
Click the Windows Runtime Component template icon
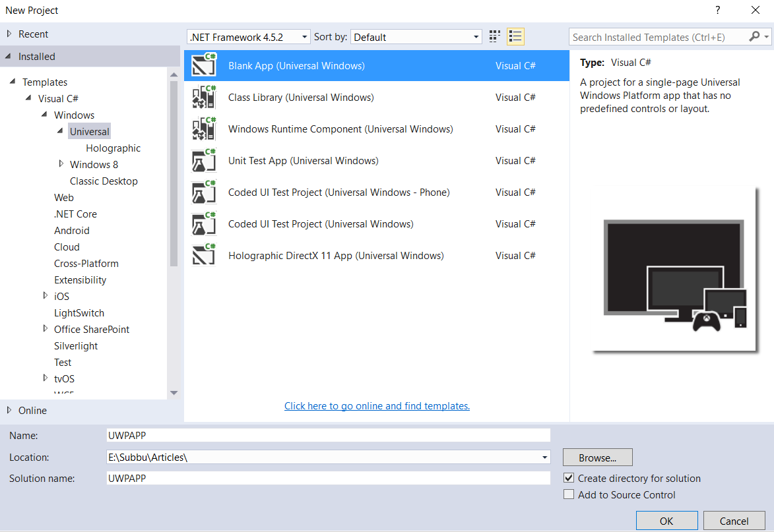pyautogui.click(x=204, y=128)
